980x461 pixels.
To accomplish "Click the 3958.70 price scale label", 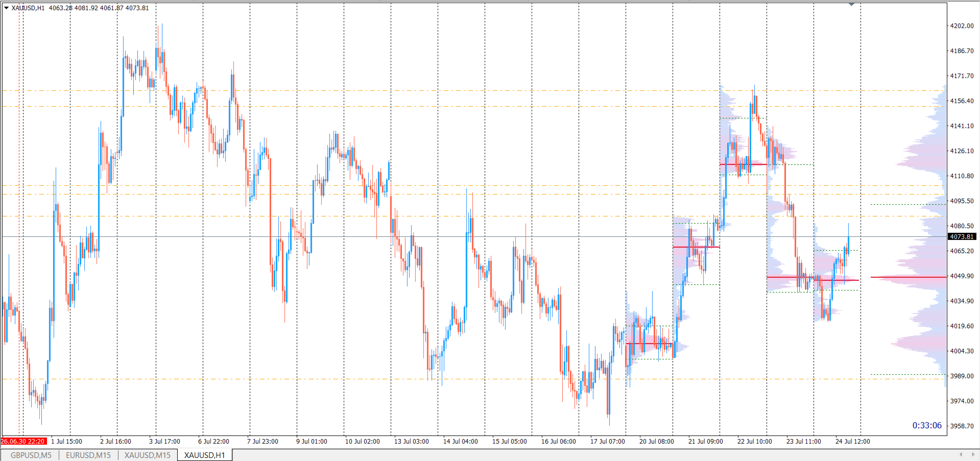I will [x=962, y=426].
